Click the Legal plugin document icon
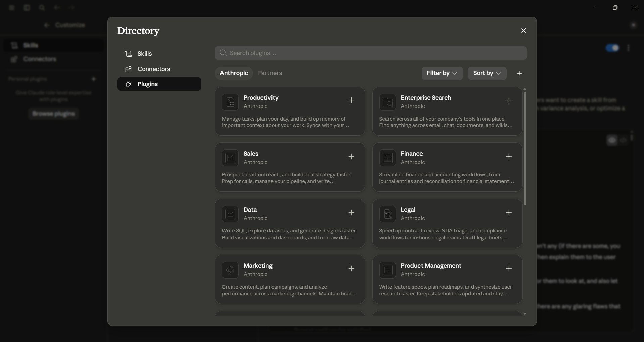 click(x=388, y=214)
